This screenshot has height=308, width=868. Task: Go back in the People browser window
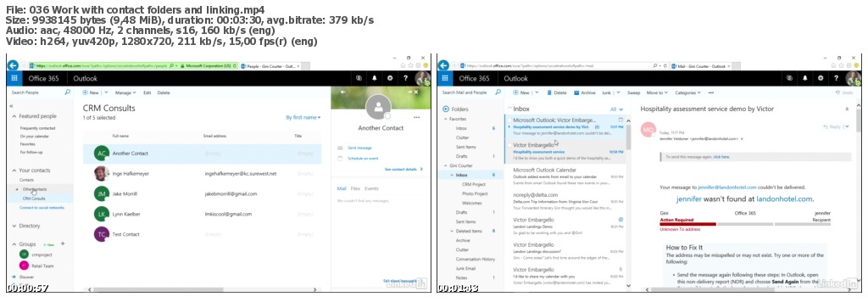[12, 65]
